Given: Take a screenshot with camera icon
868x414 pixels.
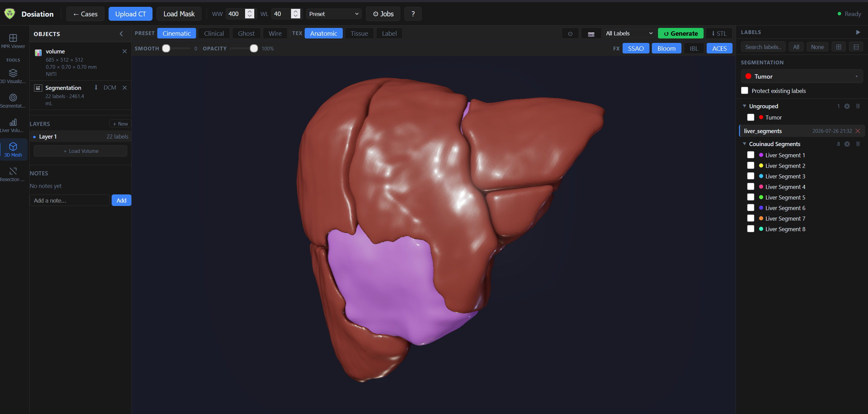Looking at the screenshot, I should (x=591, y=34).
